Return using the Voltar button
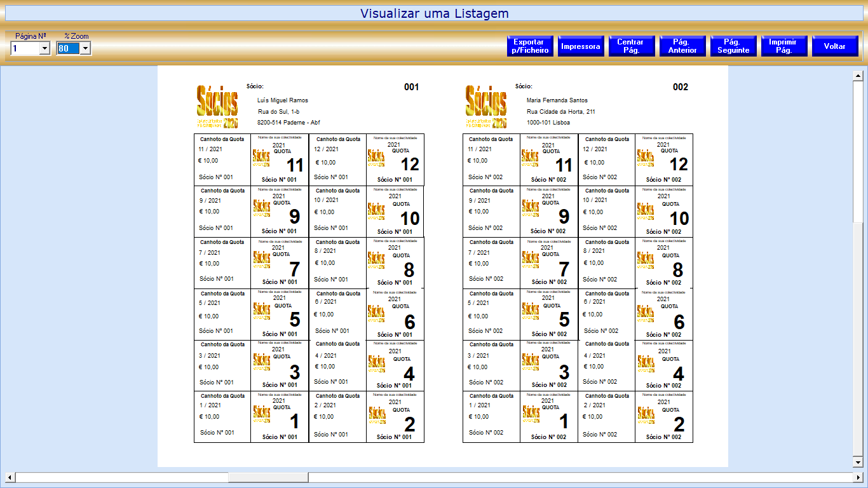Image resolution: width=868 pixels, height=488 pixels. 834,46
